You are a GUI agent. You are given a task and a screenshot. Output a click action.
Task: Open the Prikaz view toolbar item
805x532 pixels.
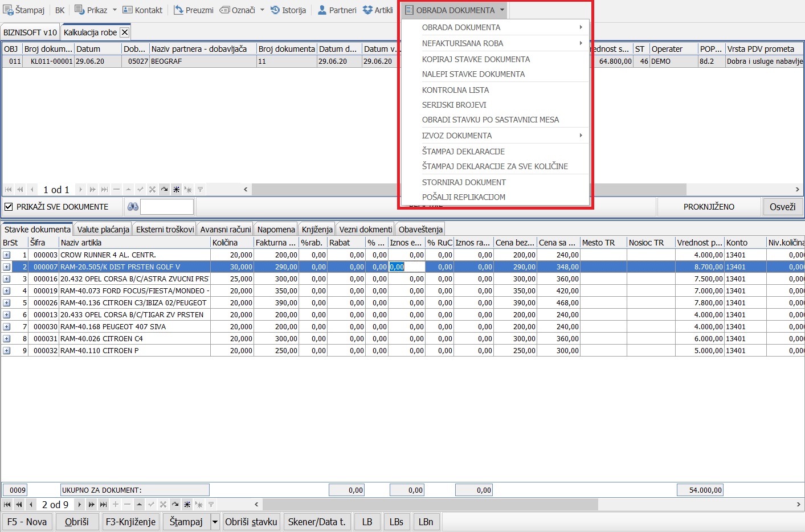pyautogui.click(x=91, y=10)
